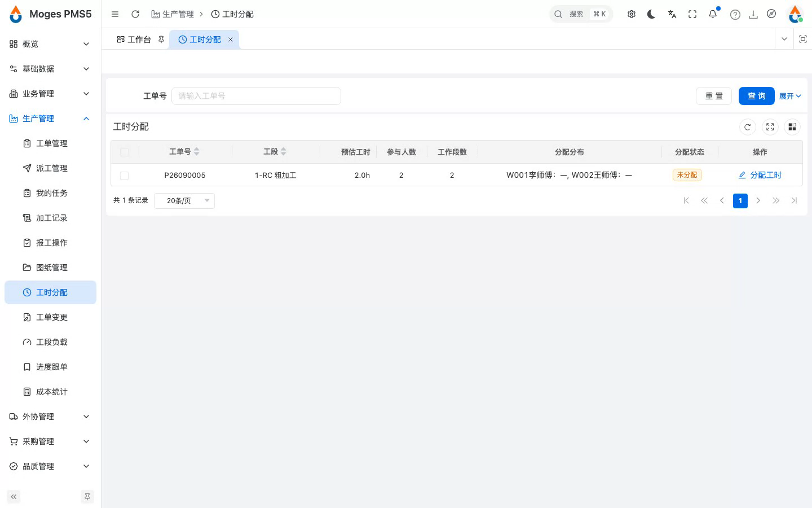
Task: Expand the 品质管理 menu
Action: 50,466
